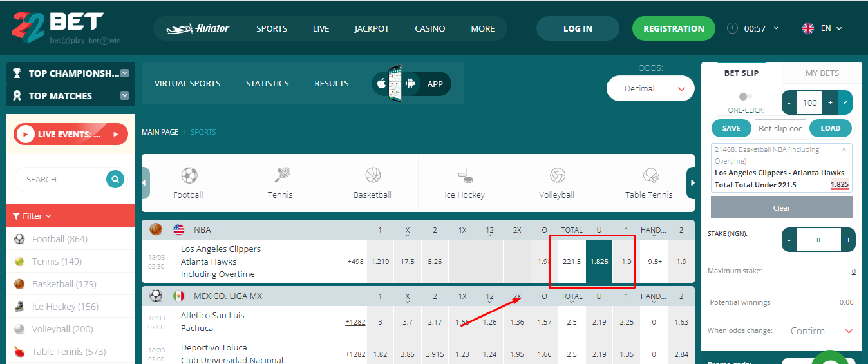Select the Football category icon
The width and height of the screenshot is (868, 364).
[189, 176]
